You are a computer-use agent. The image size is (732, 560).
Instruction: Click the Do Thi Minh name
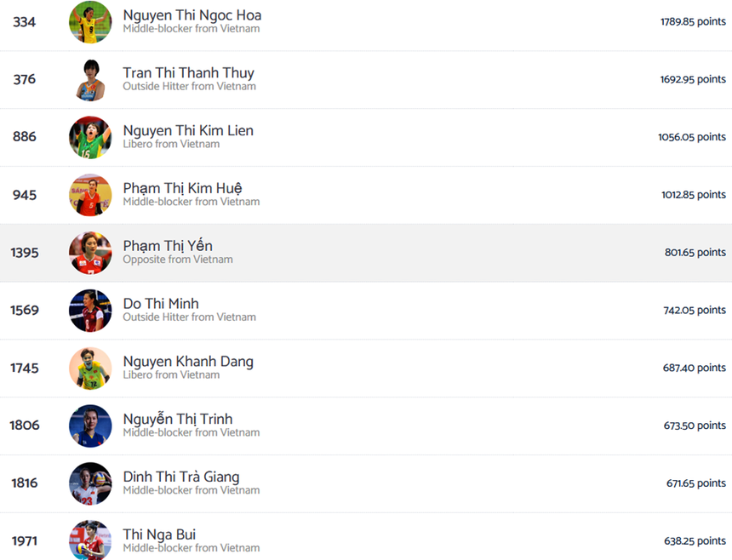pos(161,304)
